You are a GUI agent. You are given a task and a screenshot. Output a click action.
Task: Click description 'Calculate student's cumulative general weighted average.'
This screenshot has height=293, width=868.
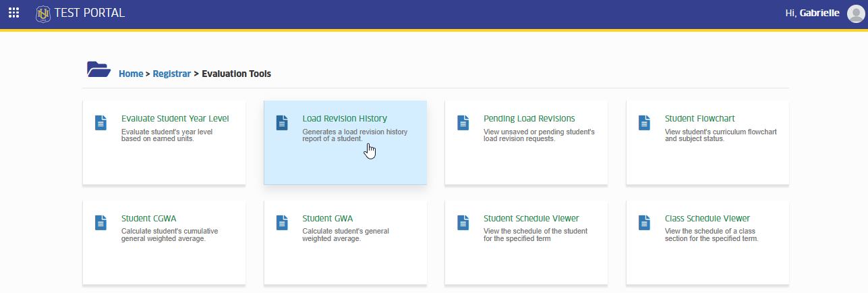pos(170,235)
